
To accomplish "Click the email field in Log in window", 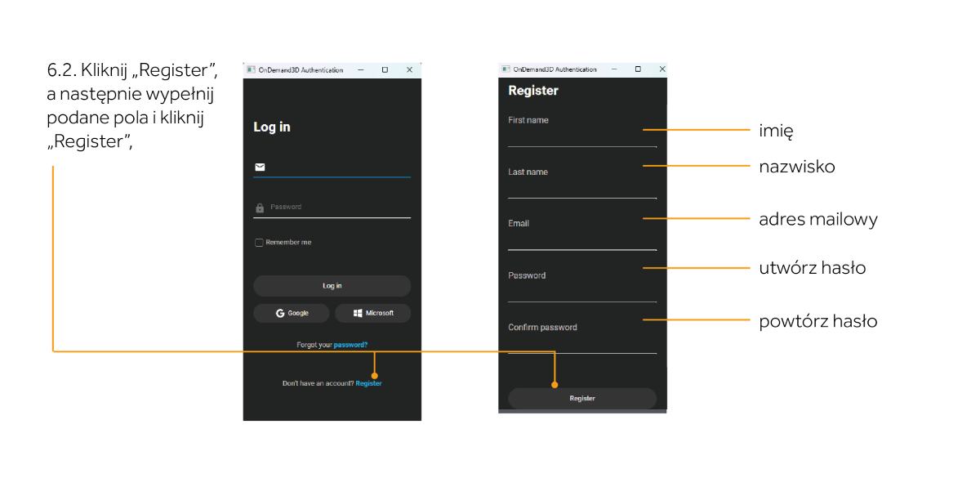I will [332, 168].
